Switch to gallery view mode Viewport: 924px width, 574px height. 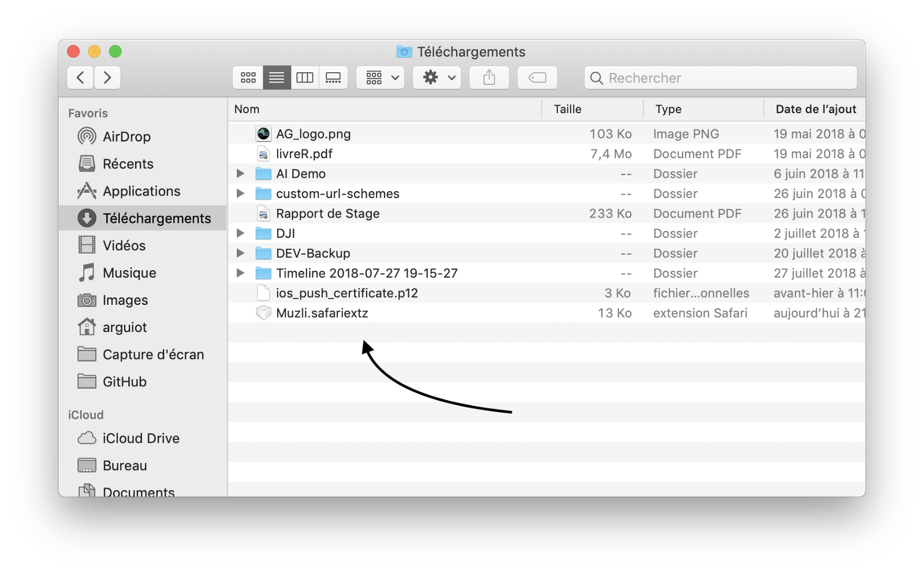pyautogui.click(x=333, y=77)
